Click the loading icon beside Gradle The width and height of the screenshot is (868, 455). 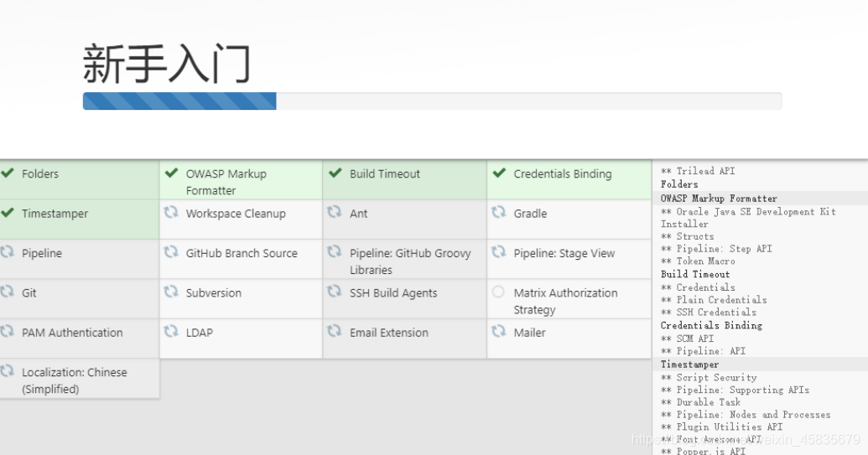499,212
